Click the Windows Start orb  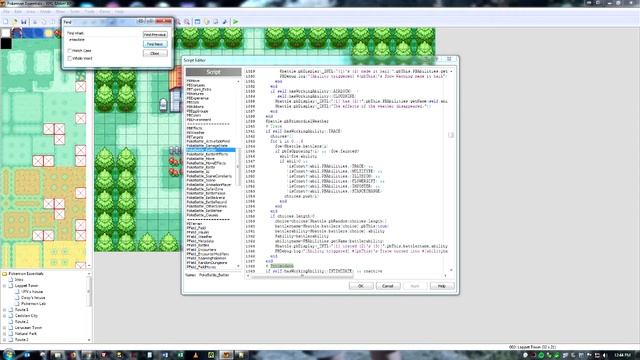point(9,355)
